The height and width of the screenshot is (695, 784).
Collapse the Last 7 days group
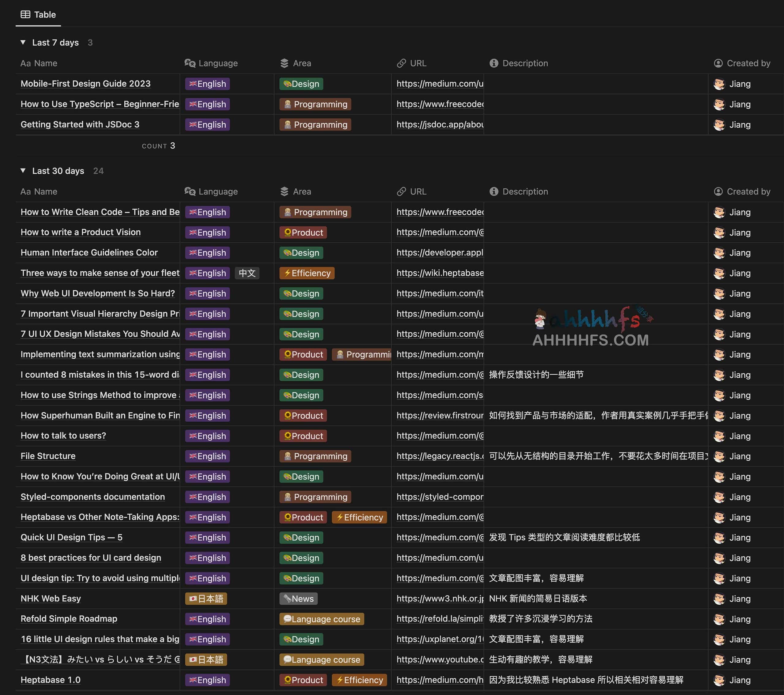(x=23, y=43)
